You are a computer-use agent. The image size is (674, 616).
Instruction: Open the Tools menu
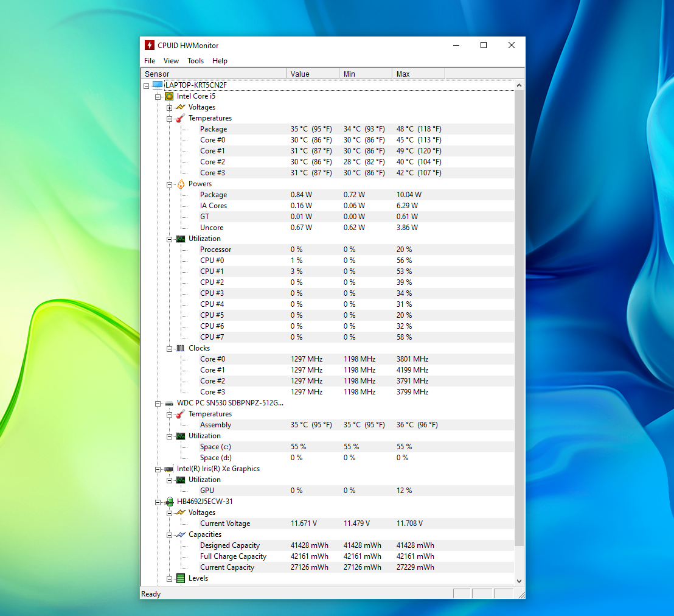pos(196,61)
